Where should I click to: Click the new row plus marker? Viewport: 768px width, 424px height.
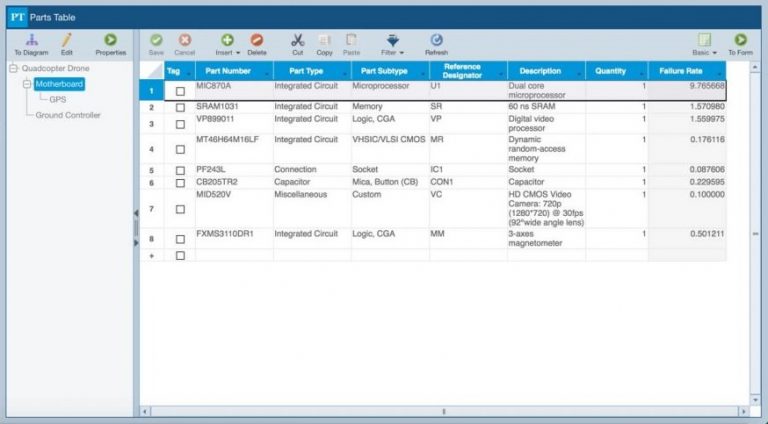151,256
